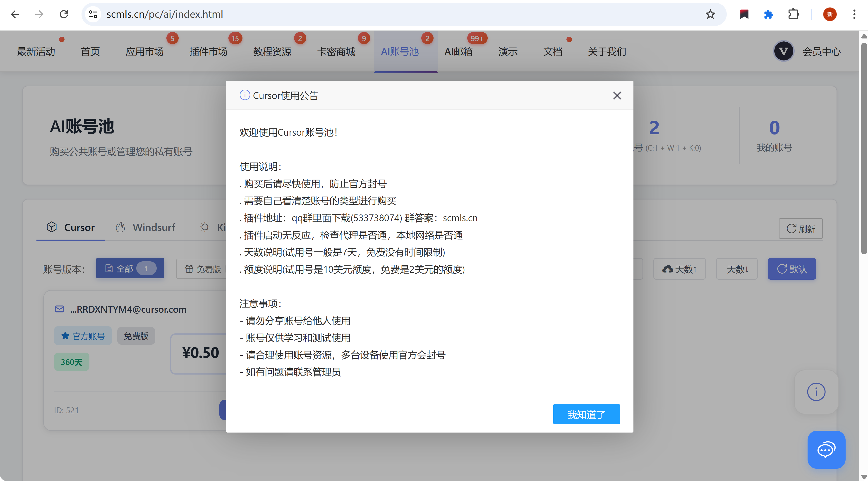Viewport: 868px width, 481px height.
Task: Bookmark page with star icon
Action: pos(710,14)
